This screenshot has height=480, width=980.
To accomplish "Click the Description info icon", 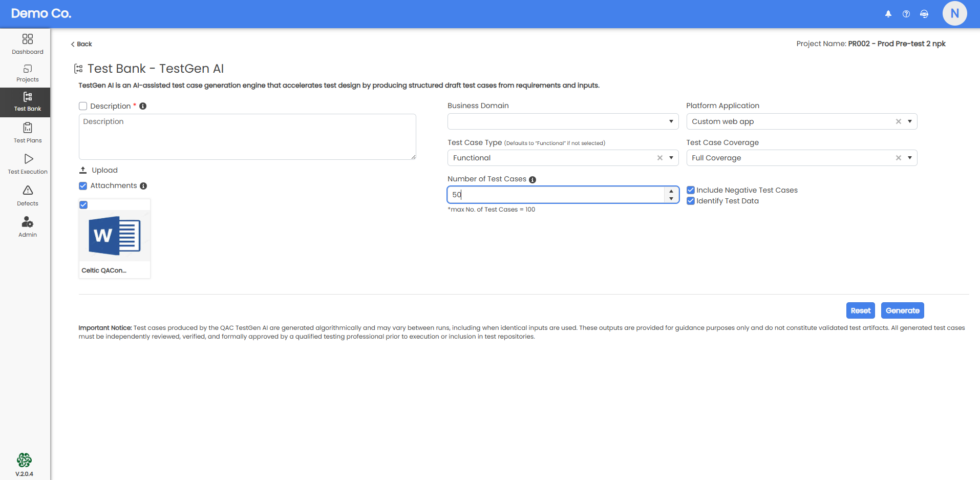I will [143, 106].
